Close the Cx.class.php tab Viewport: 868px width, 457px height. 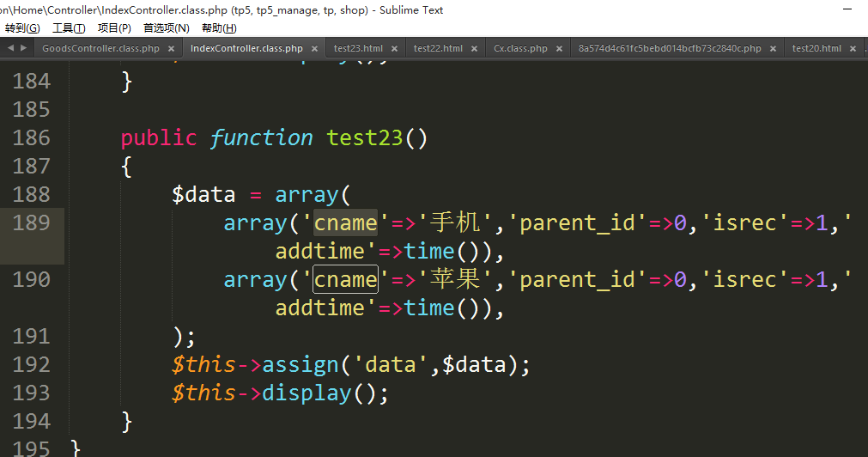560,49
